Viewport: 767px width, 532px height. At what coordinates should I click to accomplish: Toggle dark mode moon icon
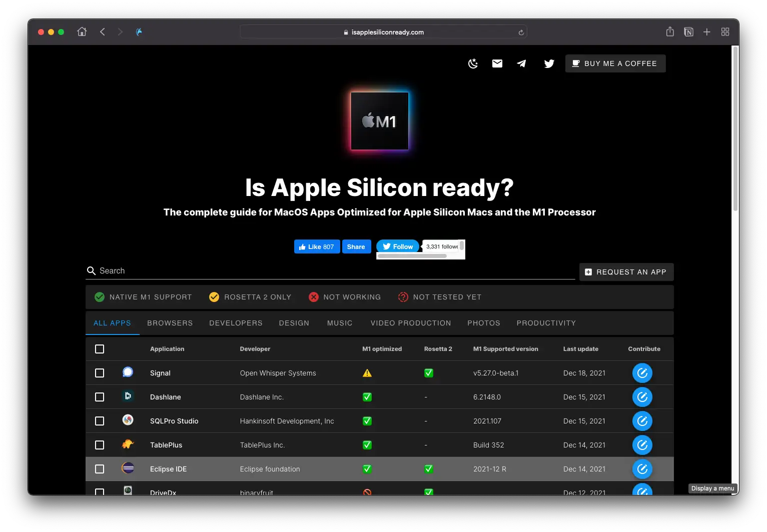pyautogui.click(x=473, y=63)
